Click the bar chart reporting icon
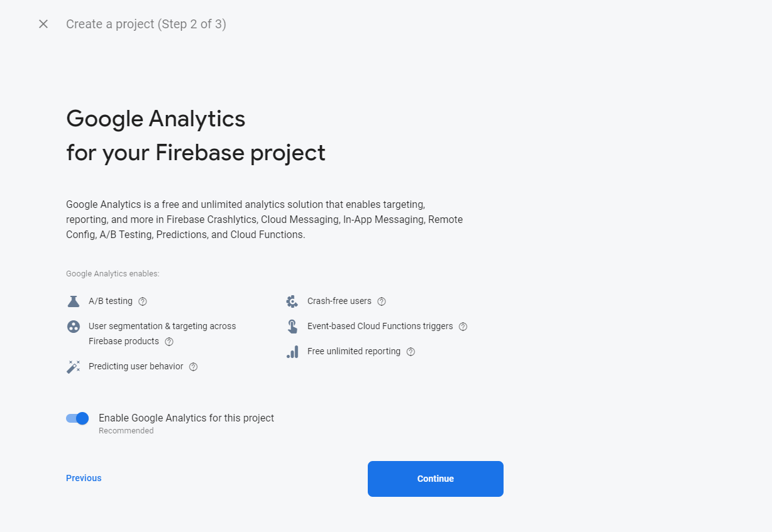Viewport: 772px width, 532px height. [292, 352]
